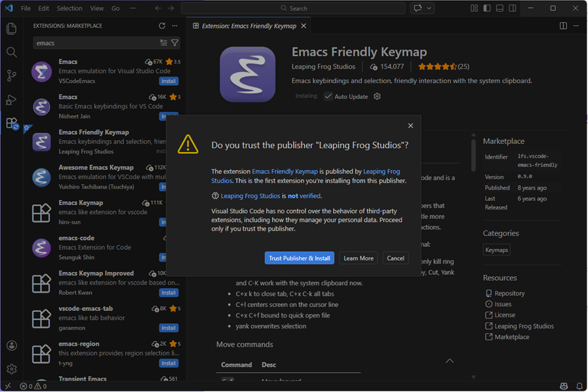Open the Run and Debug view
The width and height of the screenshot is (588, 392).
point(11,99)
